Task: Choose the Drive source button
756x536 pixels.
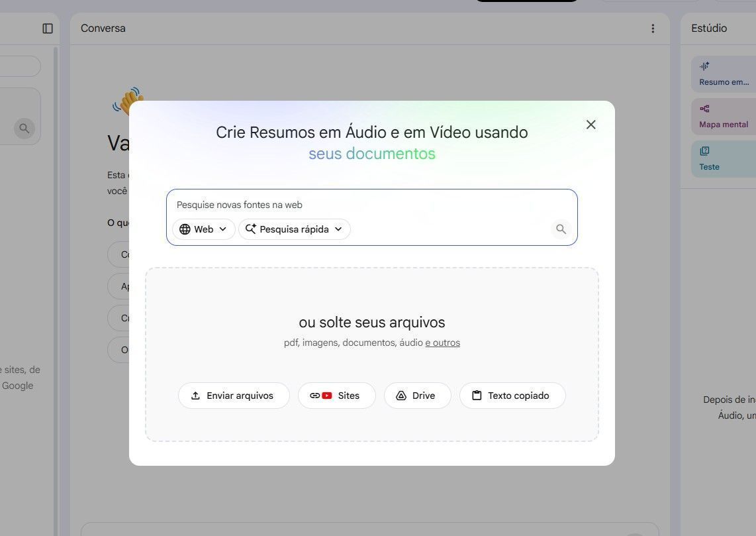Action: [x=418, y=396]
